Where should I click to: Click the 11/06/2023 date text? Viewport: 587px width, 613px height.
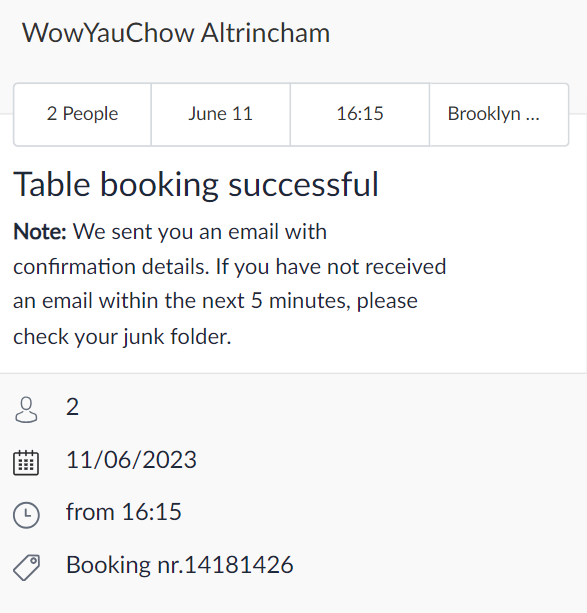[x=131, y=460]
